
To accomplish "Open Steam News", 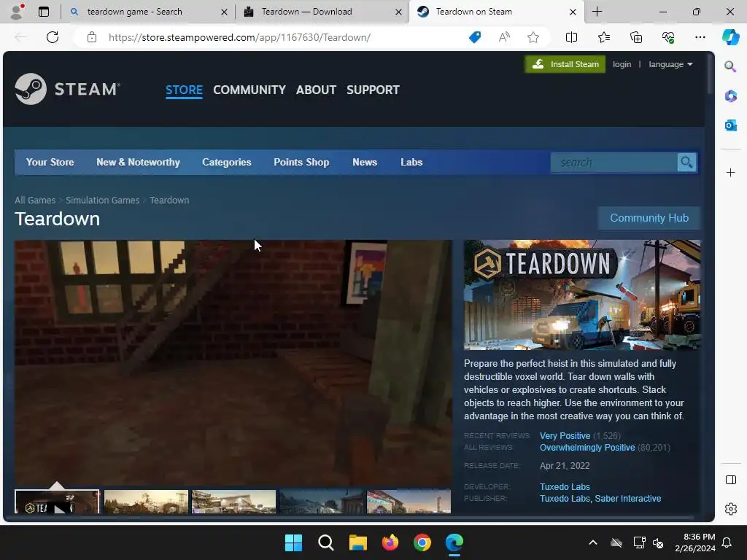I will (x=365, y=163).
